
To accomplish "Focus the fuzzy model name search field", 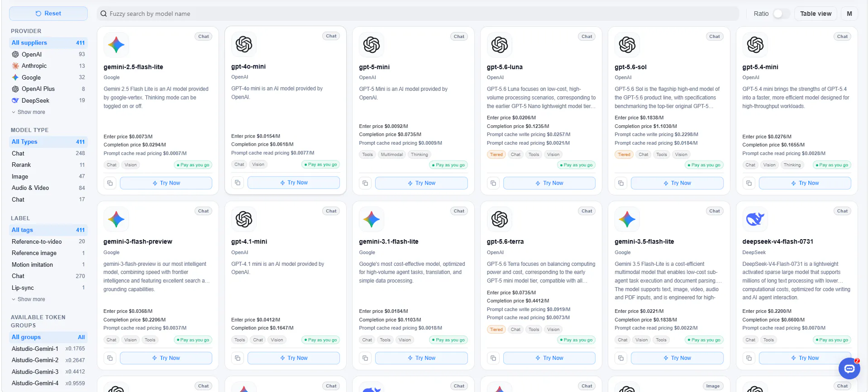I will [x=418, y=14].
